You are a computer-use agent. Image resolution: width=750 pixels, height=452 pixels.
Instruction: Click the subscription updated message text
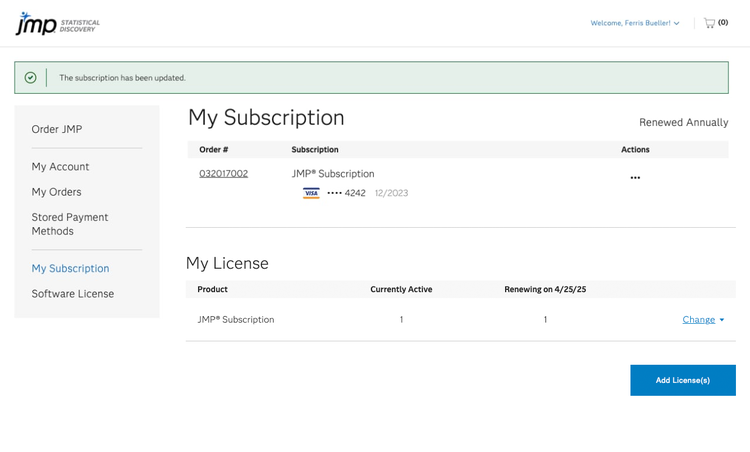pyautogui.click(x=122, y=78)
